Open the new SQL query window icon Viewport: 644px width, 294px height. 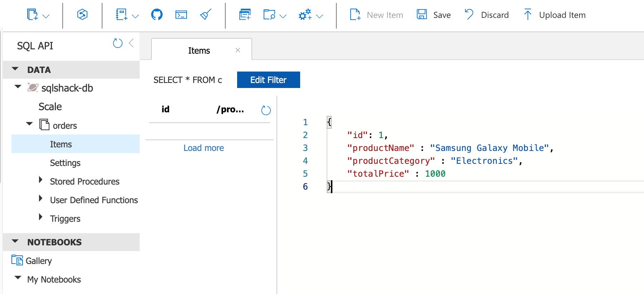point(245,15)
